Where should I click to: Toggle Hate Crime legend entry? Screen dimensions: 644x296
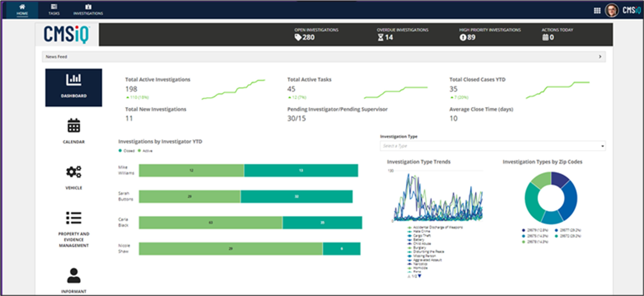[419, 231]
